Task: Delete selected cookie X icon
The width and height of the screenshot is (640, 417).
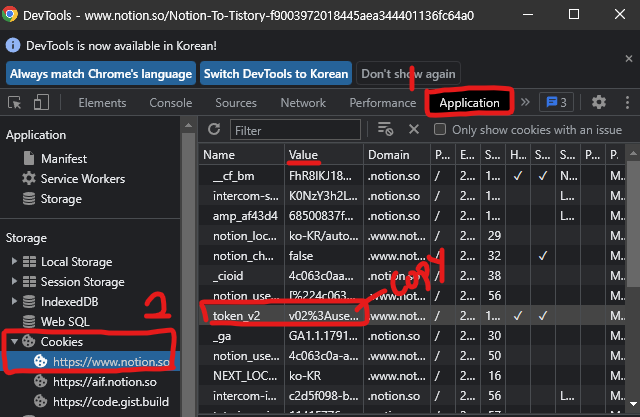Action: click(414, 129)
